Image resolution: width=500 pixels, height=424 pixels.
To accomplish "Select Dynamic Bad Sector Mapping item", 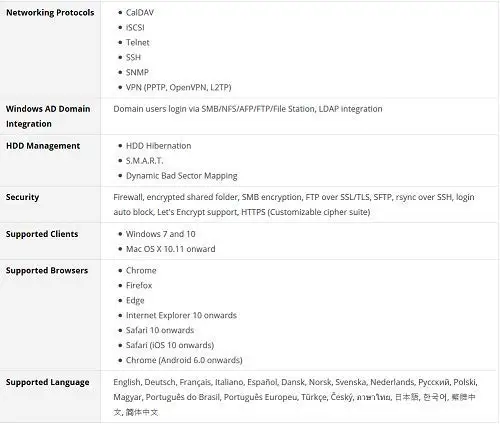I will 181,176.
